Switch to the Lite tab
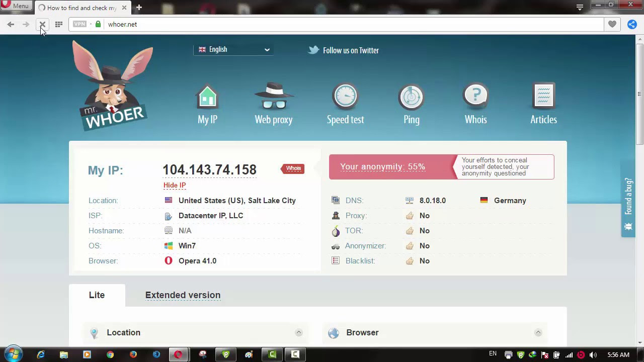The height and width of the screenshot is (362, 644). (97, 295)
